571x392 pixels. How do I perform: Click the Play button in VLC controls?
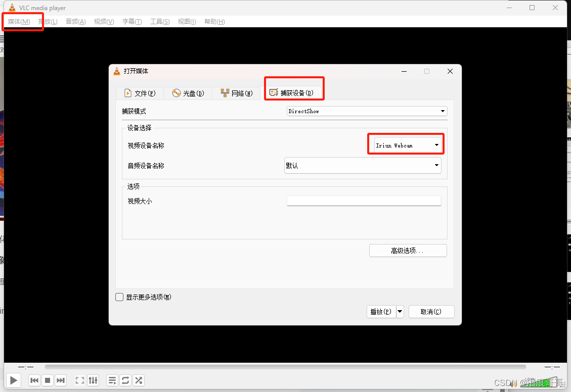(14, 380)
